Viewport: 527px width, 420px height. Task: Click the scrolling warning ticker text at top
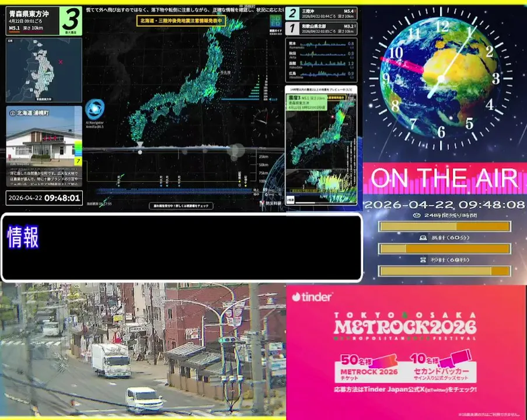(184, 10)
